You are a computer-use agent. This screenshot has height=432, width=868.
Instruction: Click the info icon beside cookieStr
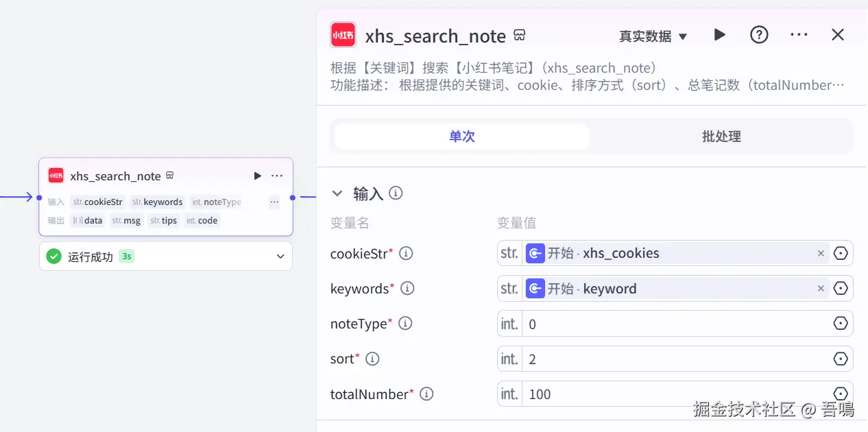[x=406, y=254]
